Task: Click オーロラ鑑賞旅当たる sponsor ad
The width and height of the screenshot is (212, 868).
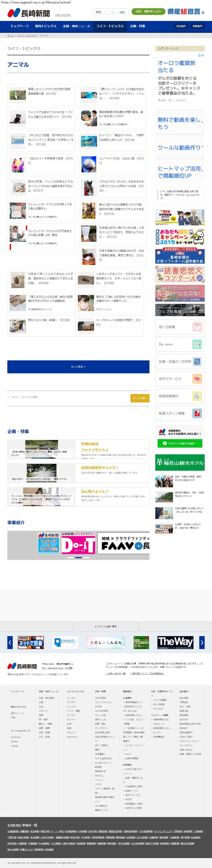Action: pos(177,66)
